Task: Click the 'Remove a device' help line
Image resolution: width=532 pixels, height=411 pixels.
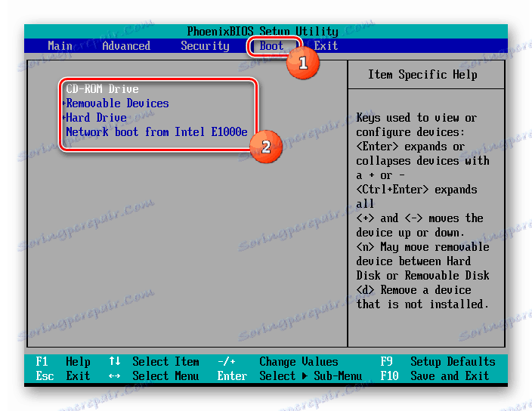Action: [x=425, y=290]
